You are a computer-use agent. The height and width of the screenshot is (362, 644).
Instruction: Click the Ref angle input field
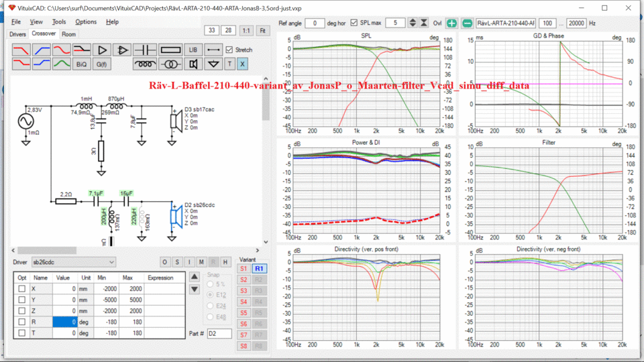pos(315,23)
